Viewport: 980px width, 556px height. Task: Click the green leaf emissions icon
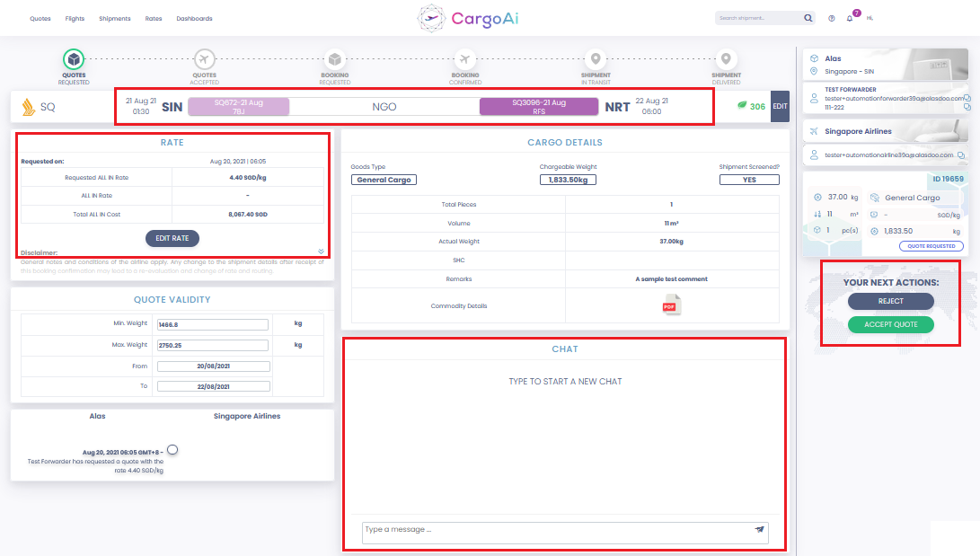click(742, 106)
